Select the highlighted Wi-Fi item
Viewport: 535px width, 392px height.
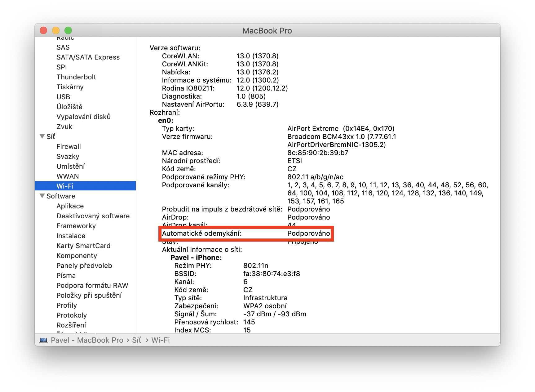tap(85, 186)
